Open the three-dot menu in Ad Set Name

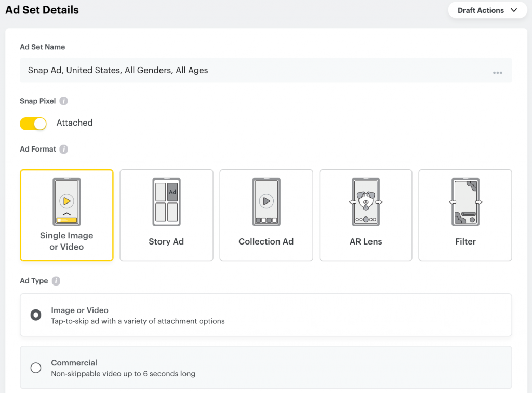[497, 73]
